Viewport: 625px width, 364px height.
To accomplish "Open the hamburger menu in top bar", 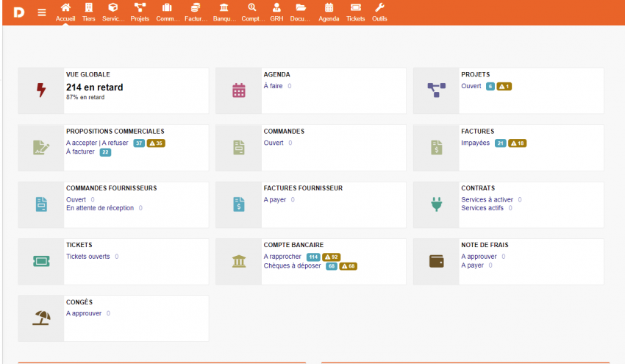I will 42,12.
